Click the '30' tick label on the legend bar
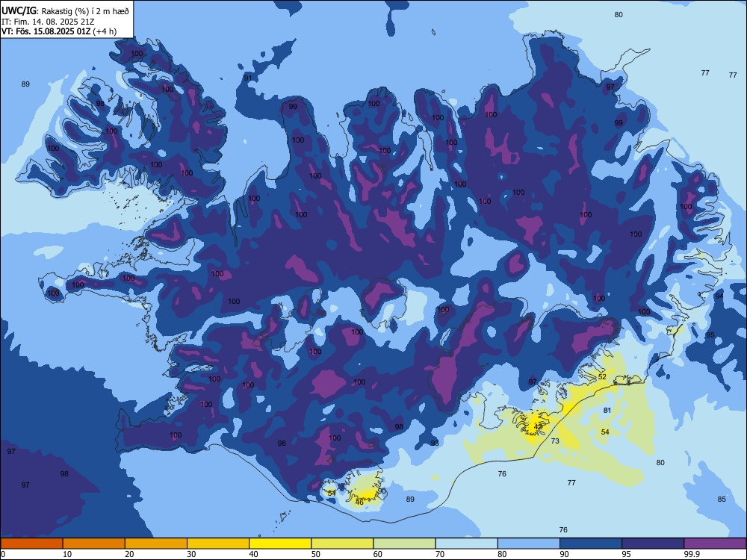This screenshot has height=560, width=747. coord(191,554)
